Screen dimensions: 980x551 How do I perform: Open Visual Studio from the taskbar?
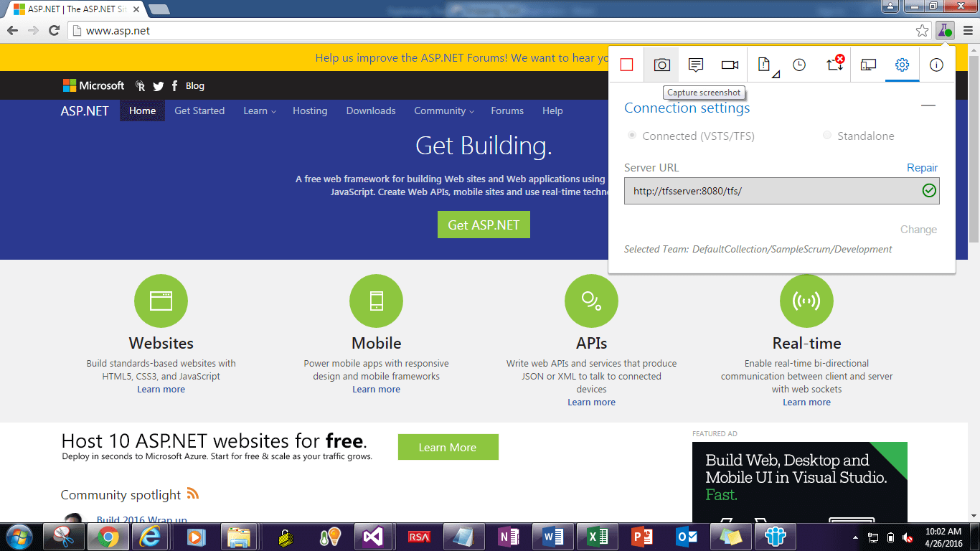[373, 537]
